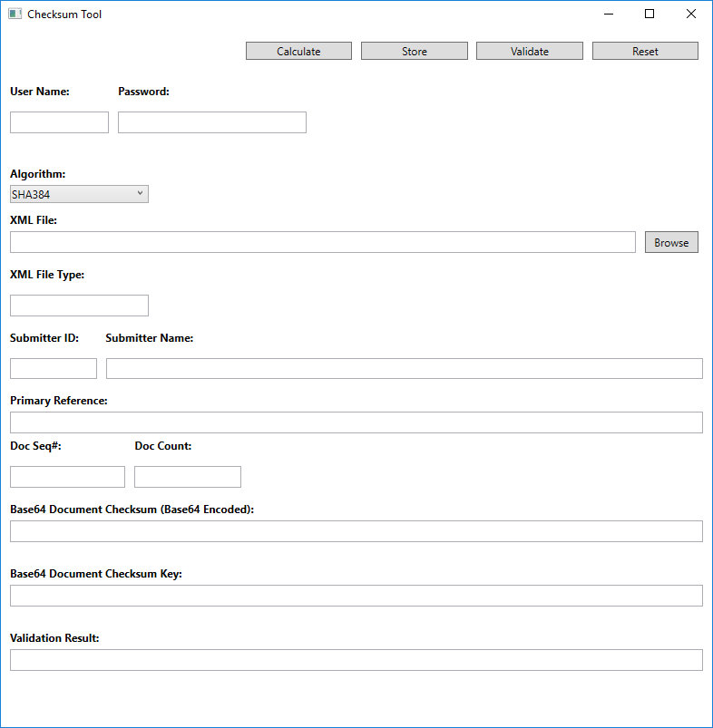
Task: Click the Validation Result text box
Action: 356,660
